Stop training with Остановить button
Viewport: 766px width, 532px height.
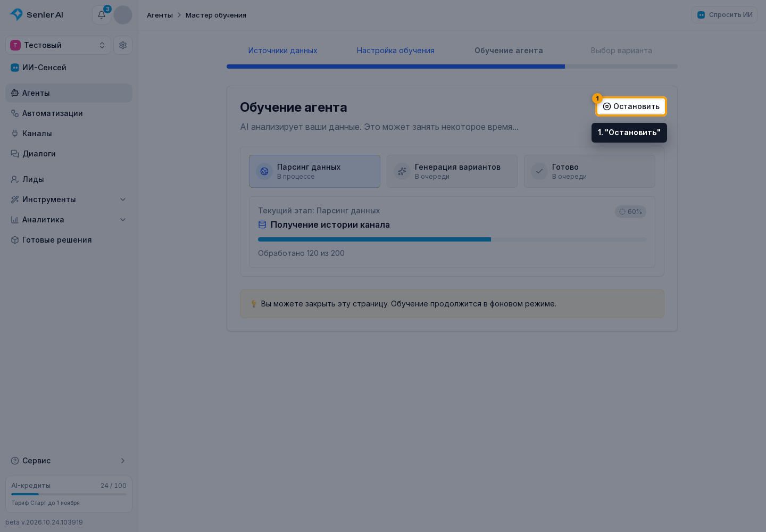631,106
